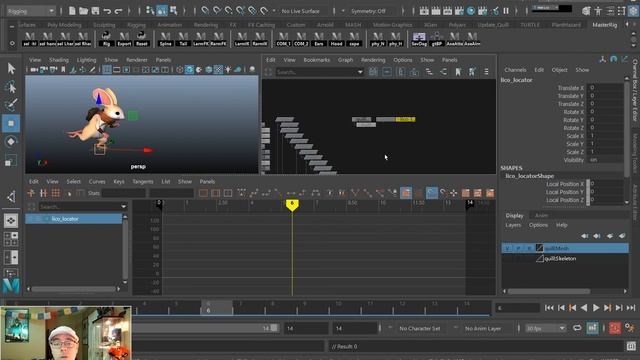Activate the Move tool in toolbox
640x360 pixels.
(11, 123)
